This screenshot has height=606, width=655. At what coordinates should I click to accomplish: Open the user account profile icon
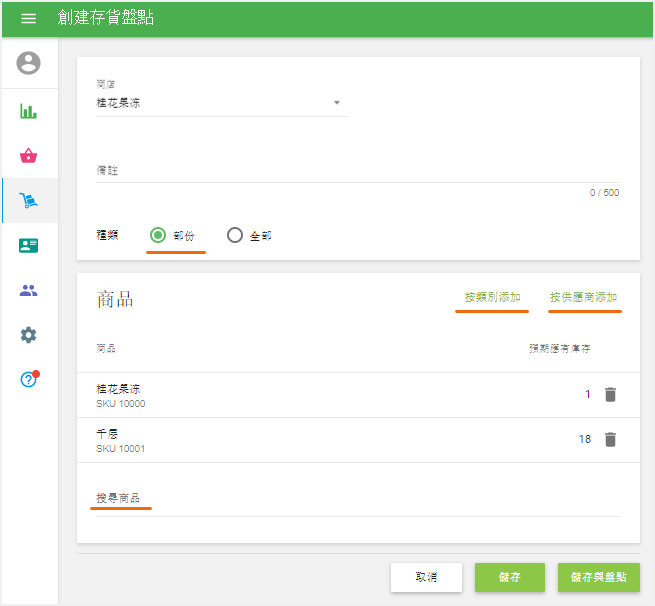pos(29,64)
